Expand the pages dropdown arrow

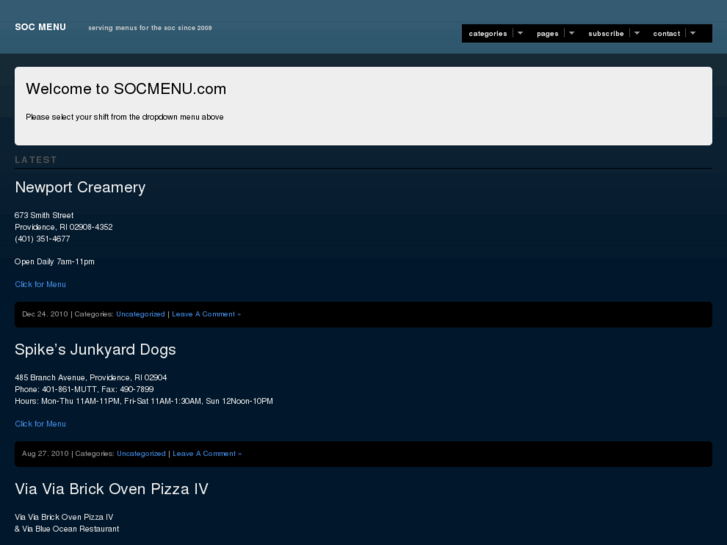click(x=572, y=33)
